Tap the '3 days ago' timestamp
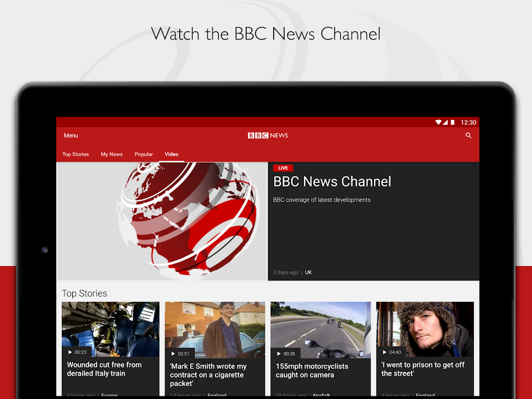The height and width of the screenshot is (399, 532). pyautogui.click(x=286, y=272)
